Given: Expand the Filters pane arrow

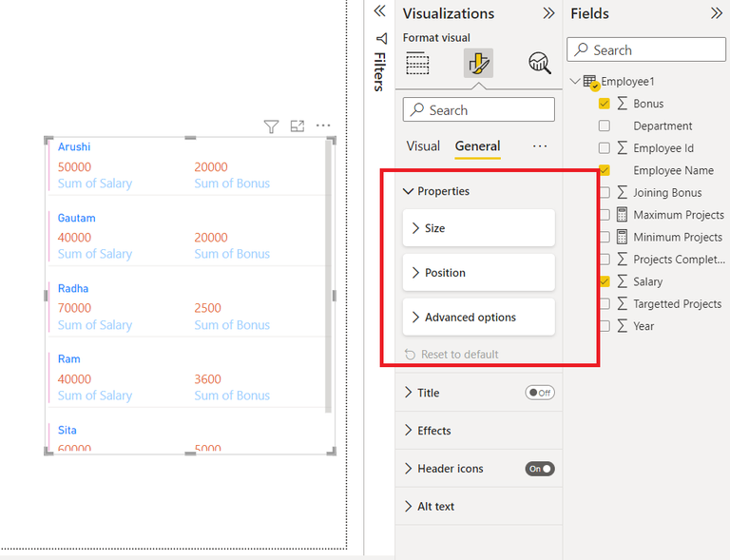Looking at the screenshot, I should (380, 10).
